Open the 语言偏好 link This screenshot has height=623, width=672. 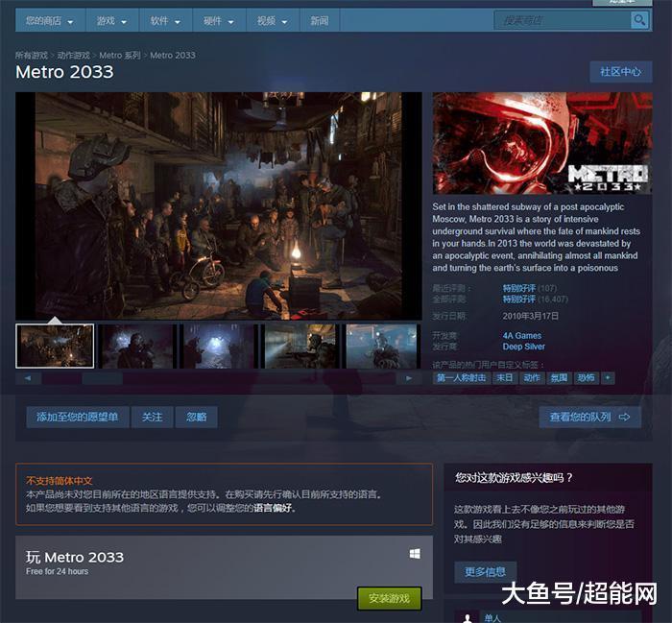pos(273,508)
